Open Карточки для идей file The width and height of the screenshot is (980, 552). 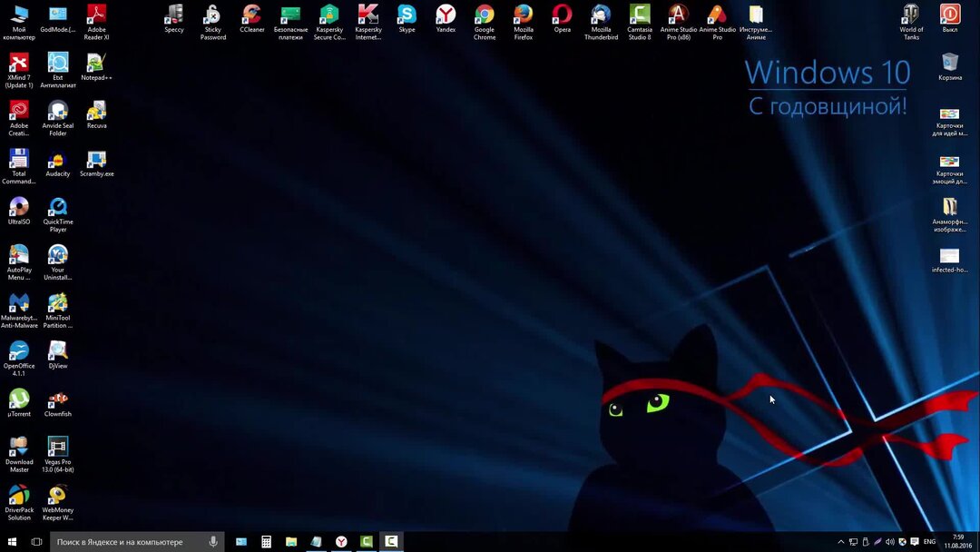click(x=949, y=122)
